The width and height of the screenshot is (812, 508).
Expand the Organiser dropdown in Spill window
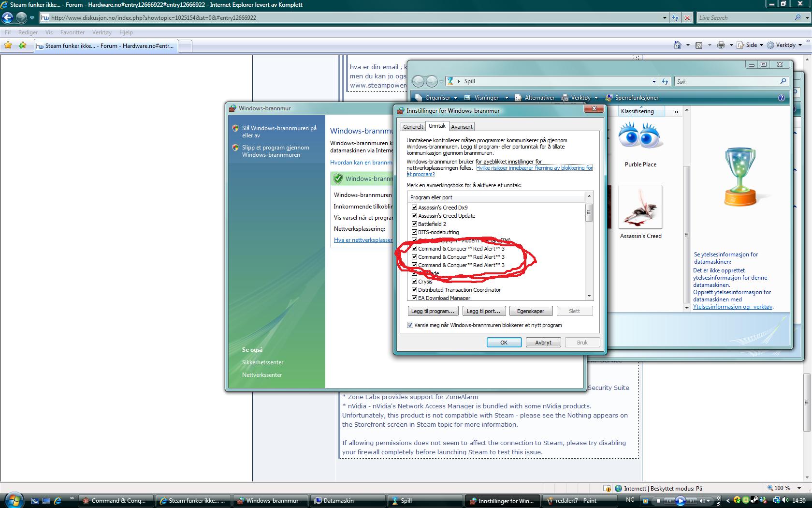coord(455,98)
